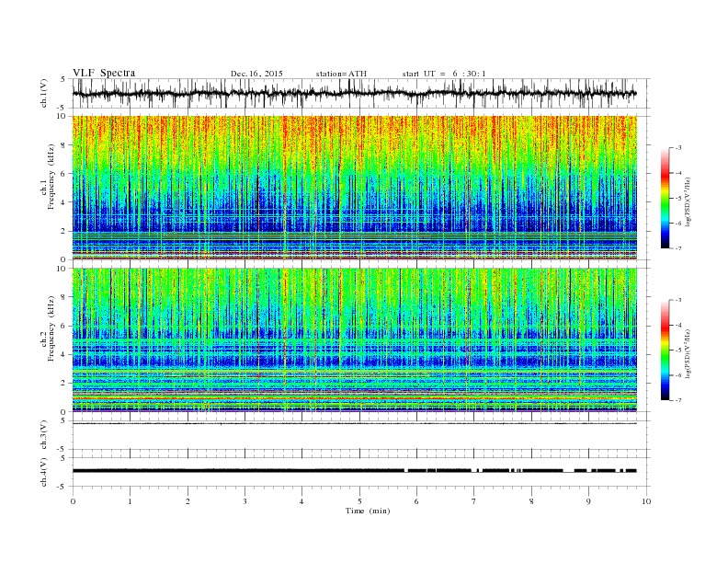Click time axis tick label 1
This screenshot has width=728, height=563.
[x=130, y=501]
